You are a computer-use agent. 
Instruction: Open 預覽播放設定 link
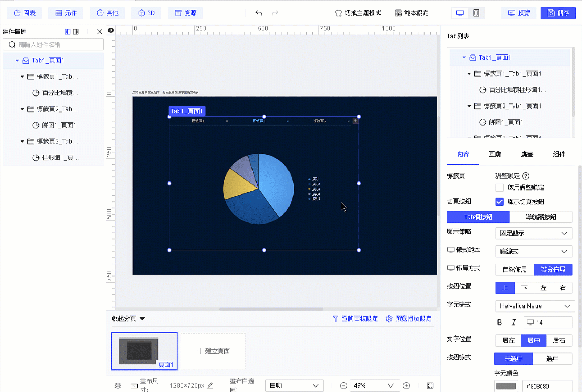pos(409,319)
